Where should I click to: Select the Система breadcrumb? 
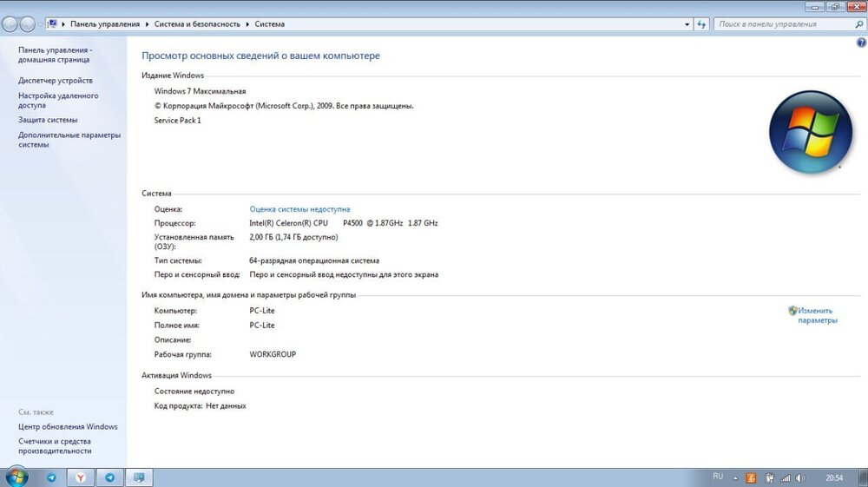[x=270, y=24]
